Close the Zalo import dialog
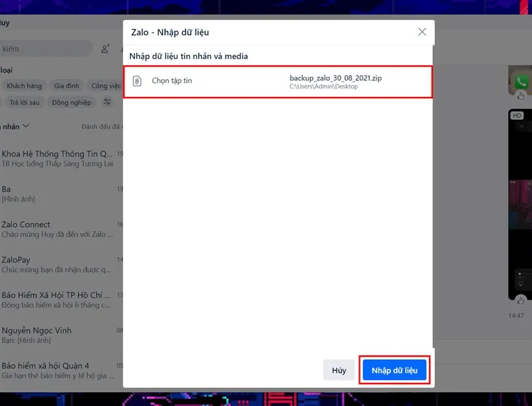Screen dimensions: 532x406 (x=422, y=31)
